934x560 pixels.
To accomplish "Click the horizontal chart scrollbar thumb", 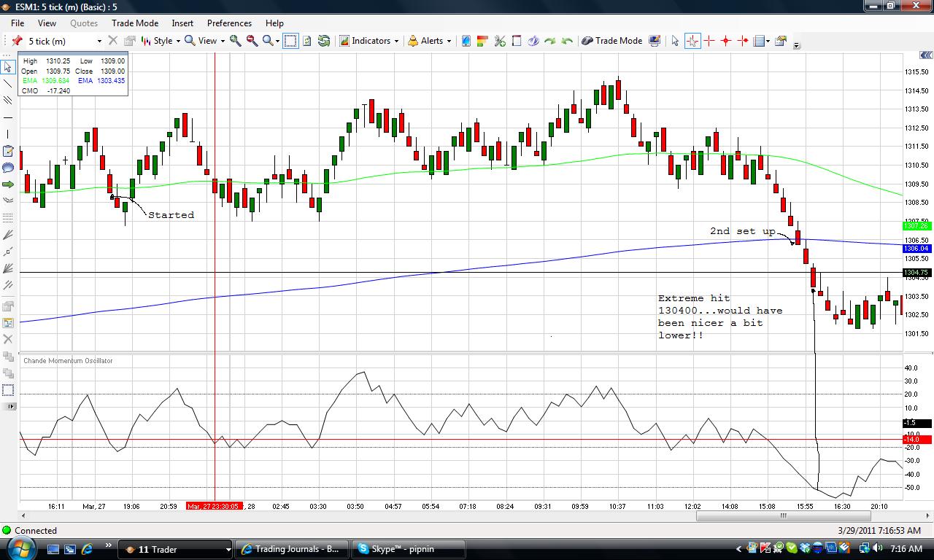I will [783, 516].
